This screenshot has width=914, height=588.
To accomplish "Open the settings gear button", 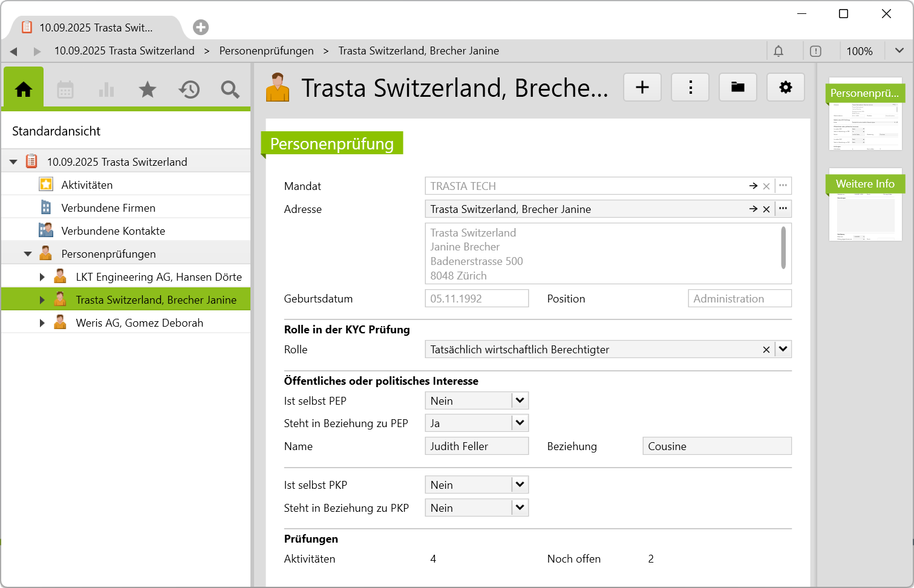I will (785, 88).
